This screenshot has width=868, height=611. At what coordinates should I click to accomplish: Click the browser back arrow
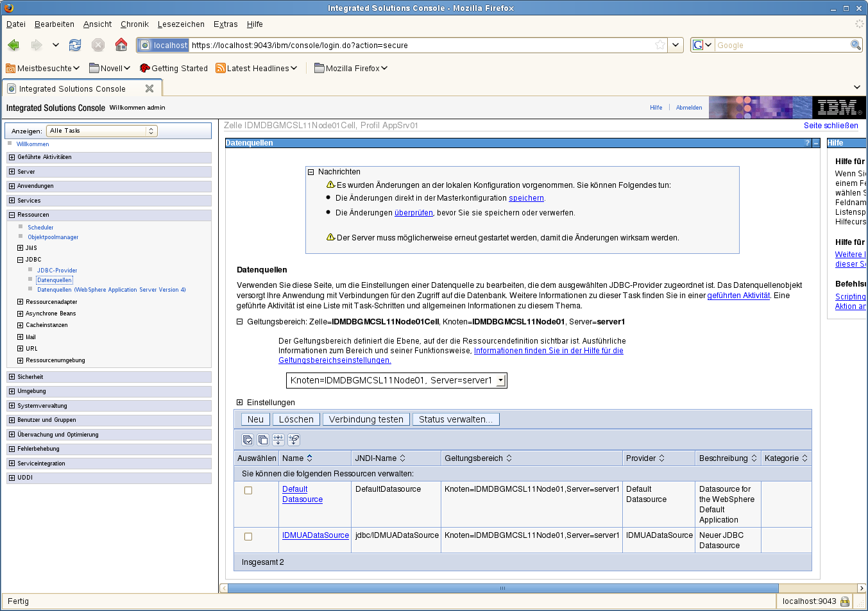click(x=13, y=45)
